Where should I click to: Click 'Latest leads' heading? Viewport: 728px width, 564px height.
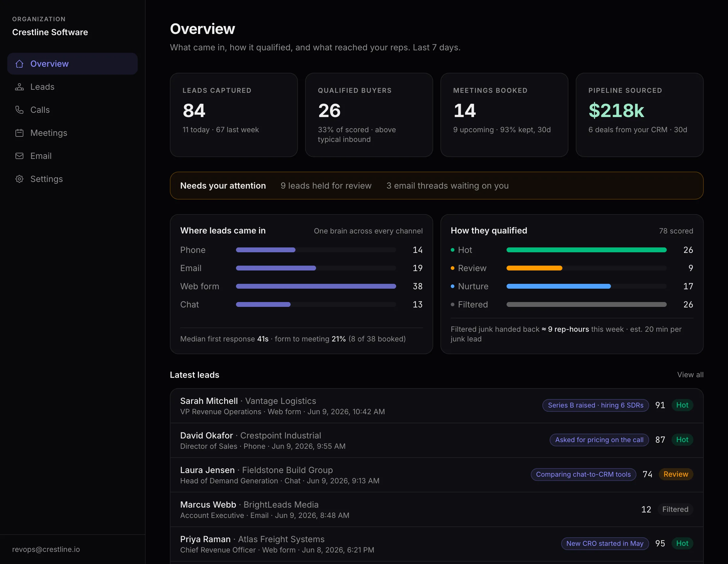coord(194,375)
